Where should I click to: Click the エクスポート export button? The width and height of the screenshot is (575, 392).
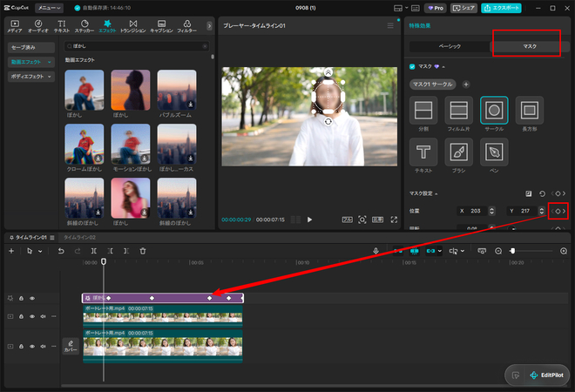(501, 8)
